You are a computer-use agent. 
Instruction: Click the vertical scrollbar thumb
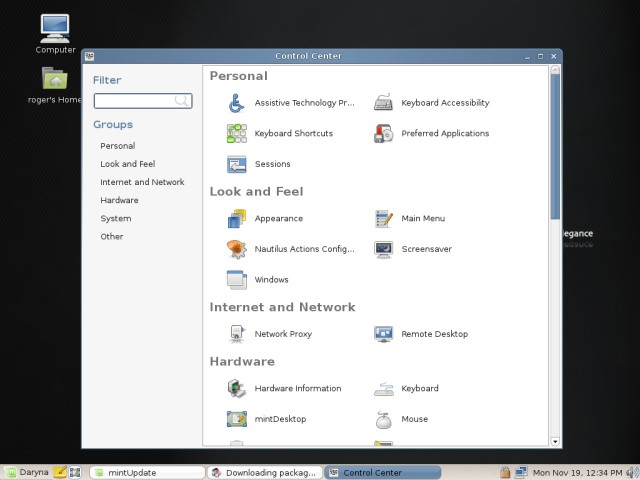(555, 146)
